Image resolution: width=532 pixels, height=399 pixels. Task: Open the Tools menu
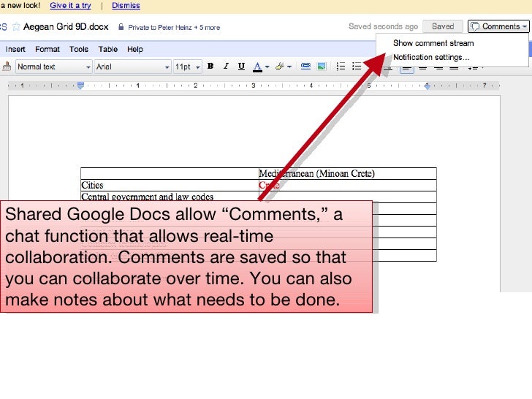[x=79, y=49]
